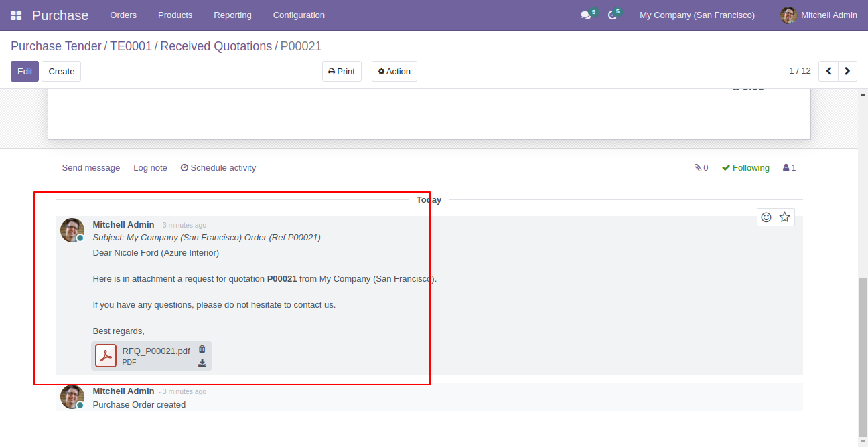Show followers list via person icon
The image size is (868, 447).
point(790,168)
